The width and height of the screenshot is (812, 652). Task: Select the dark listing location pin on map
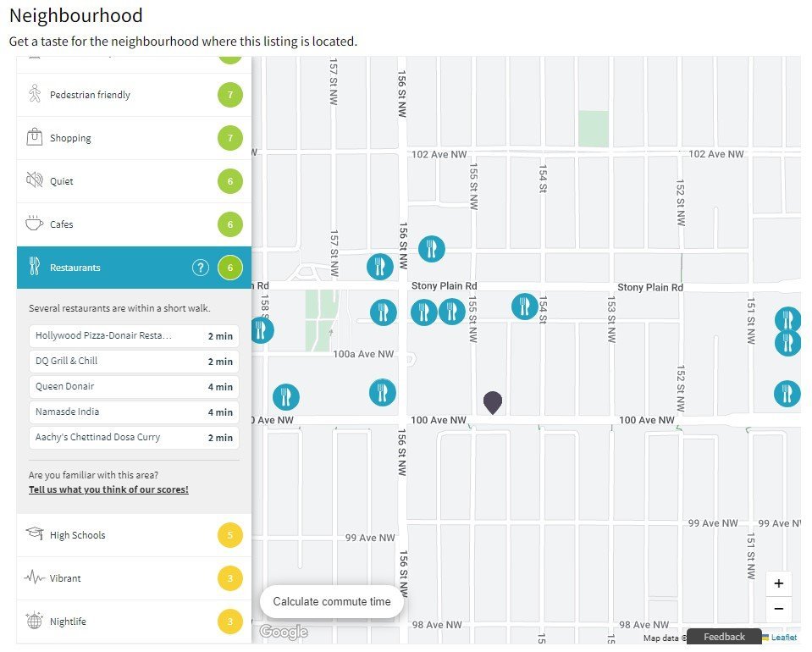tap(493, 402)
